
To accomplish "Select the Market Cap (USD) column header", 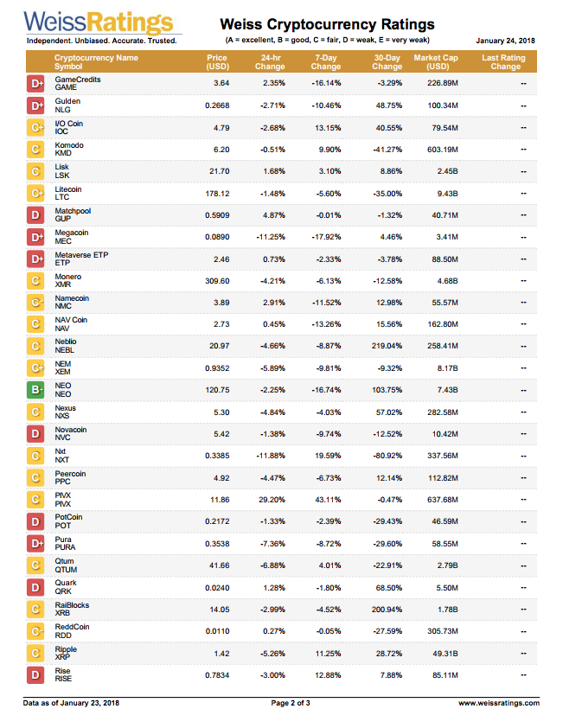I will click(x=436, y=62).
